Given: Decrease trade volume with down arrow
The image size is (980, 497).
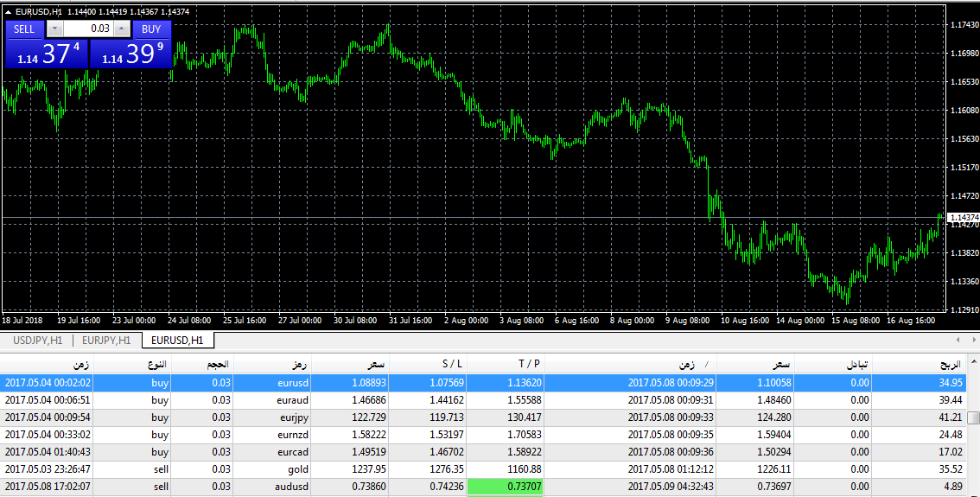Looking at the screenshot, I should coord(54,29).
